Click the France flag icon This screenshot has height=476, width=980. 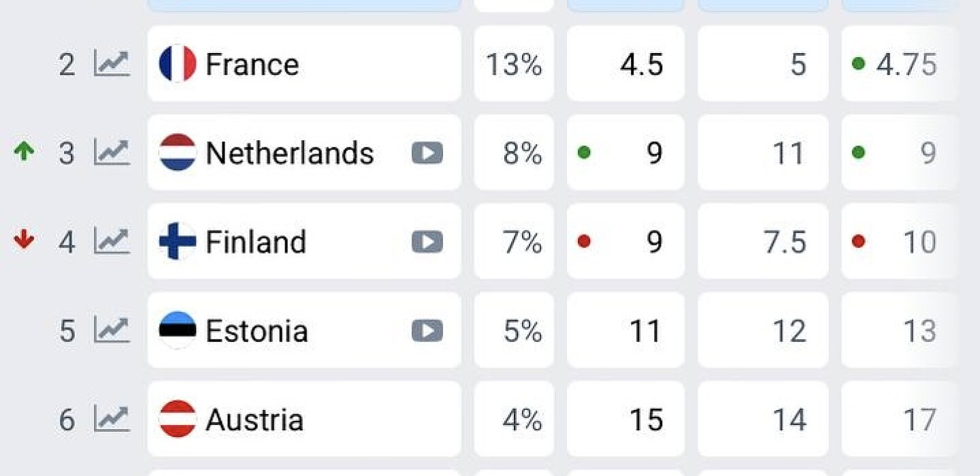tap(178, 63)
